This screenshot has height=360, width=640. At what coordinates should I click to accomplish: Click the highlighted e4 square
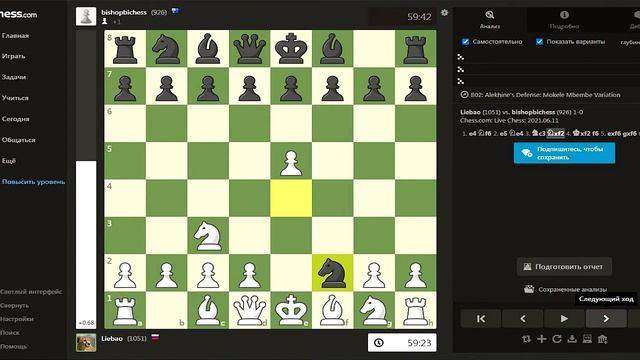(x=291, y=198)
